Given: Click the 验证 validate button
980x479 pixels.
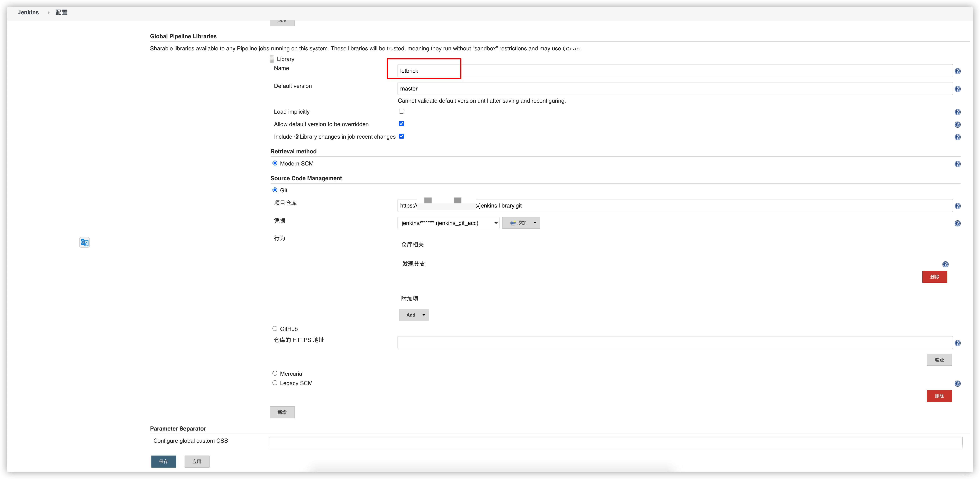Looking at the screenshot, I should [939, 360].
